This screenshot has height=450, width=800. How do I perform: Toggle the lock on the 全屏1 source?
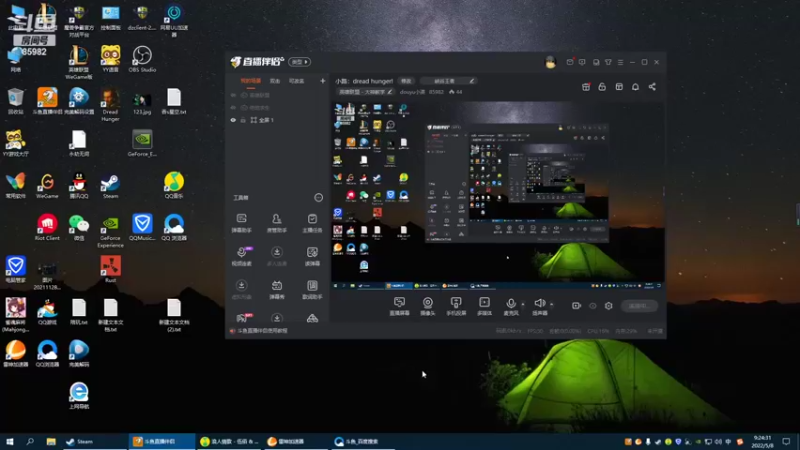coord(243,120)
